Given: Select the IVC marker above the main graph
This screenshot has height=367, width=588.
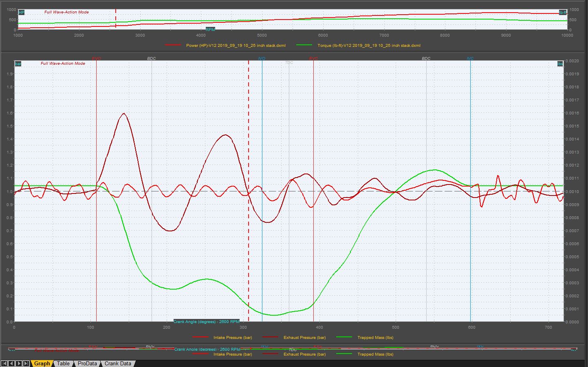Looking at the screenshot, I should click(x=470, y=59).
